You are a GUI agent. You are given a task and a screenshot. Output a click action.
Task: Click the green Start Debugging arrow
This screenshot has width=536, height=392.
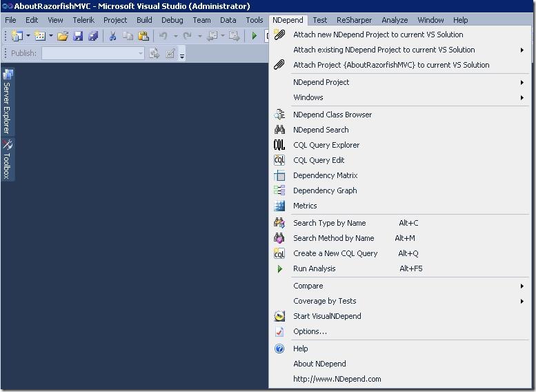(255, 36)
